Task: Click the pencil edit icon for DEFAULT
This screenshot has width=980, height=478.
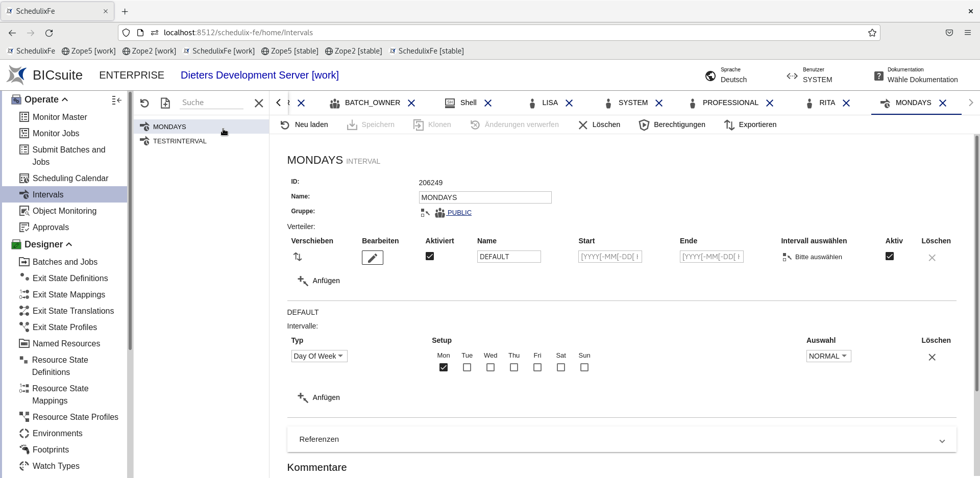Action: pos(372,258)
